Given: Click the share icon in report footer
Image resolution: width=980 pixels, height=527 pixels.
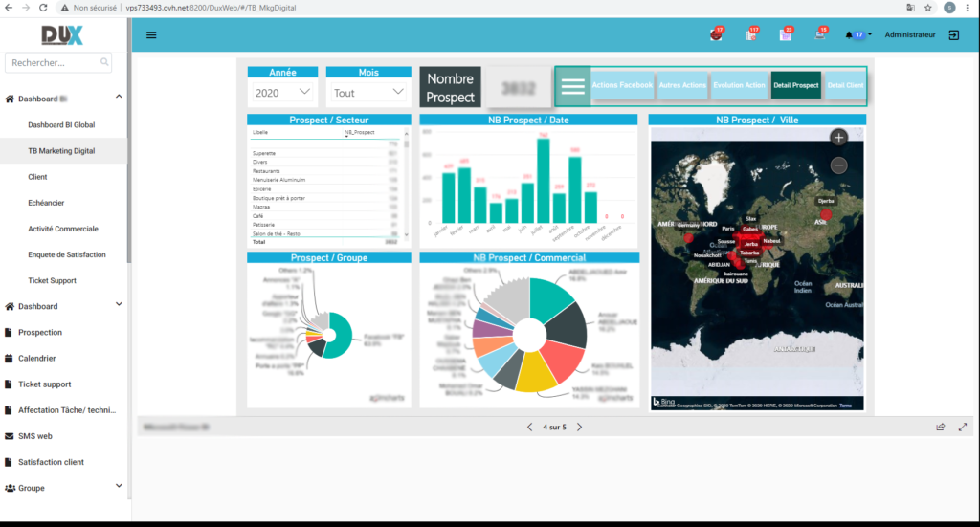Looking at the screenshot, I should (941, 427).
